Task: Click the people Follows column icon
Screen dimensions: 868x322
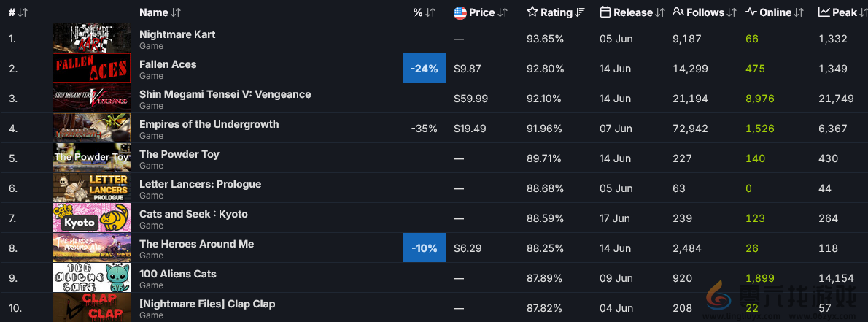Action: (x=678, y=12)
